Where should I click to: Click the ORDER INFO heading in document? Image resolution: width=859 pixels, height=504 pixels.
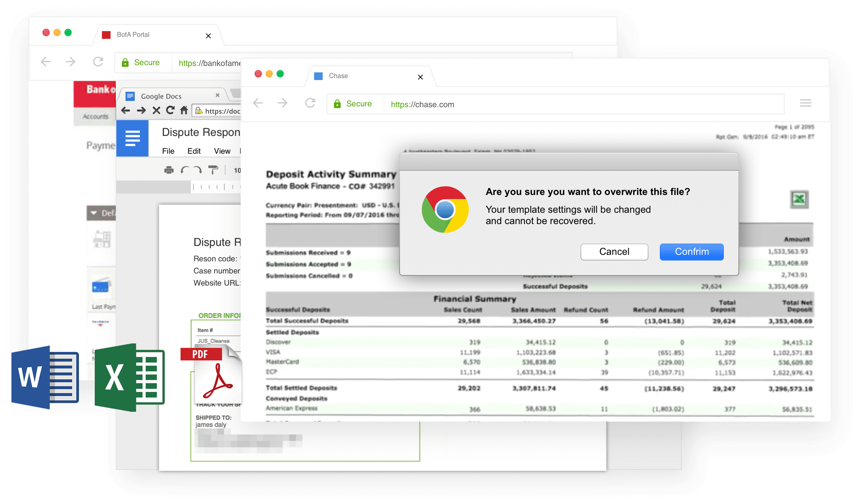coord(219,316)
